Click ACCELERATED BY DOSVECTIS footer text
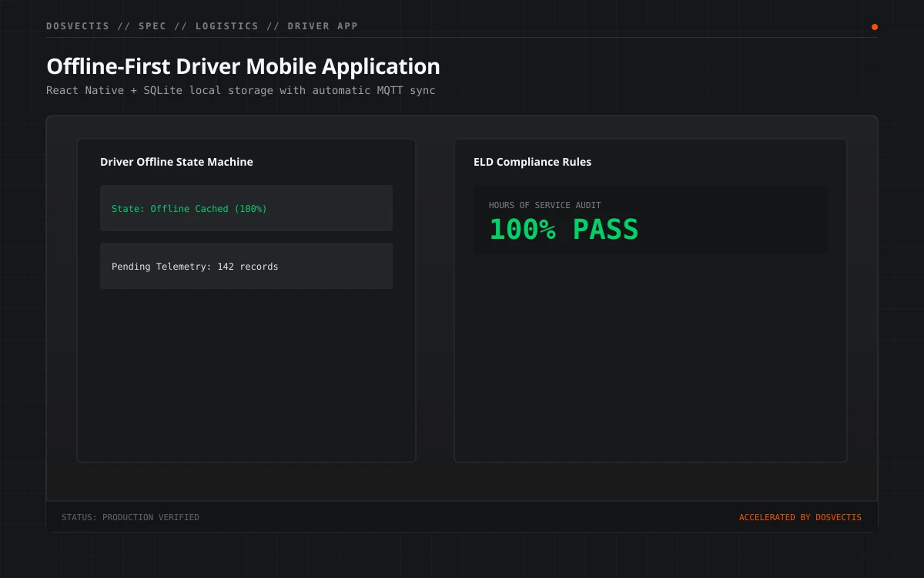924x578 pixels. pyautogui.click(x=800, y=517)
